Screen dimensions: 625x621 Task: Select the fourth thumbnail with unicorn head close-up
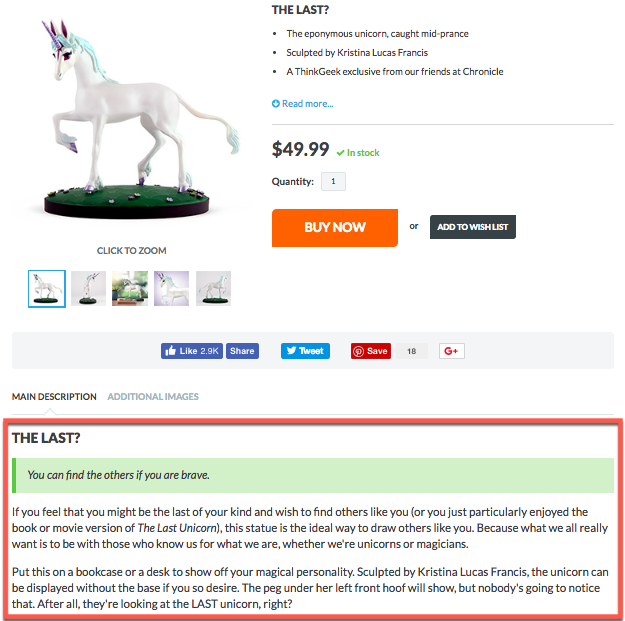(171, 289)
